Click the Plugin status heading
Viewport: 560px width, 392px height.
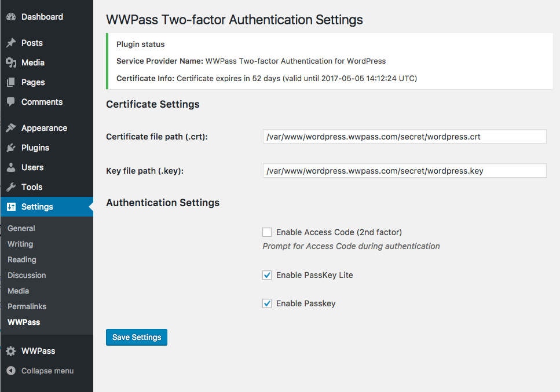click(140, 44)
